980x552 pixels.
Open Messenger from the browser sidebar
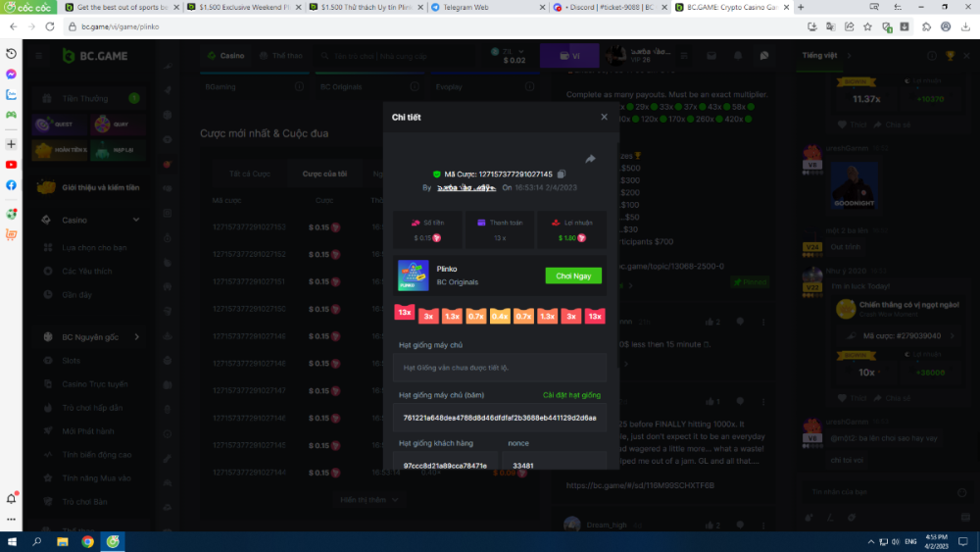(x=11, y=75)
